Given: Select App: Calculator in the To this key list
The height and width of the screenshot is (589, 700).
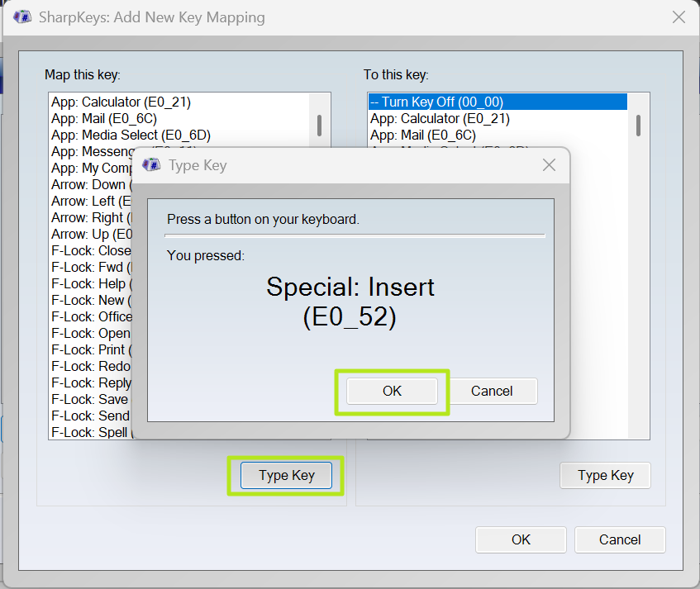Looking at the screenshot, I should point(438,118).
